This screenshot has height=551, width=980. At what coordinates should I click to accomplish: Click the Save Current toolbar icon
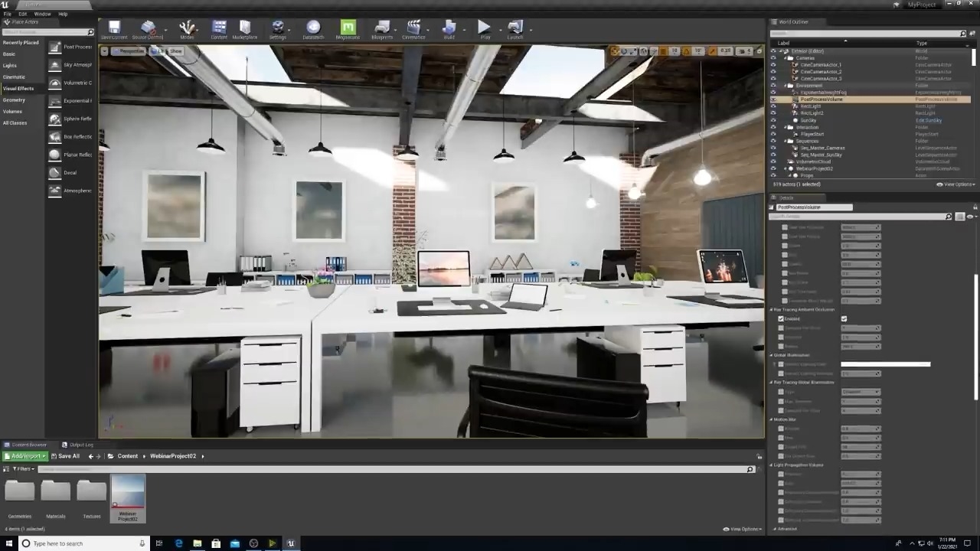pos(114,29)
